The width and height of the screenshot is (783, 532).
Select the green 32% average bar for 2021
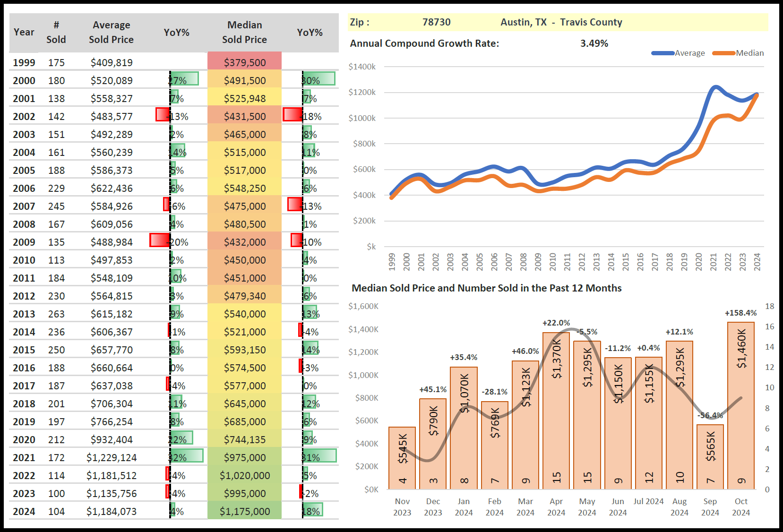187,456
